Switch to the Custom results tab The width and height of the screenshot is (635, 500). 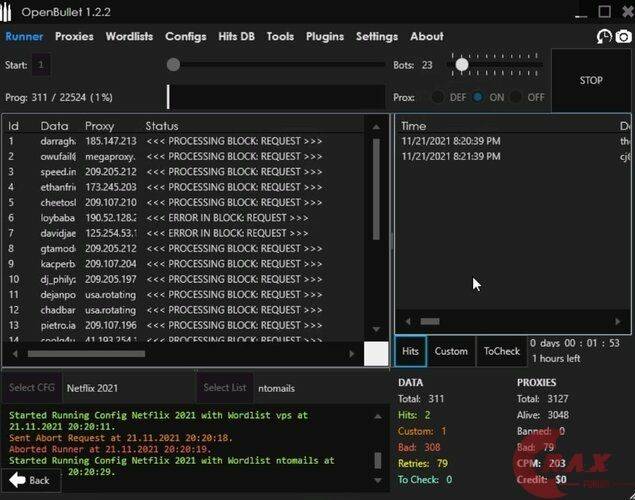tap(451, 351)
